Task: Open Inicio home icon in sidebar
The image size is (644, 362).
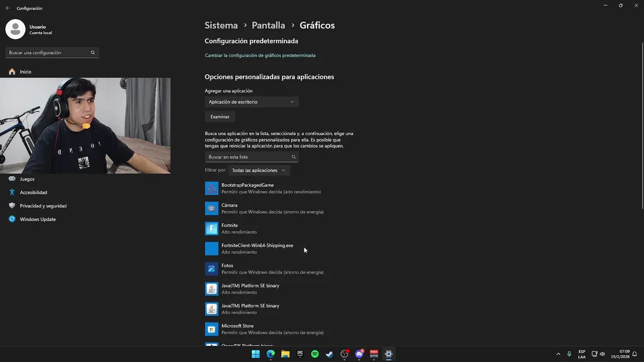Action: click(x=12, y=72)
